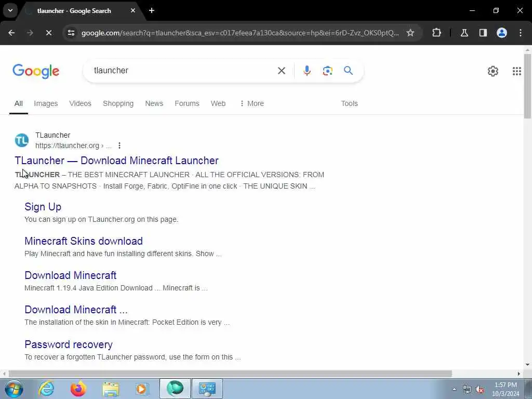Open the Google apps grid
Viewport: 532px width, 399px height.
click(x=516, y=71)
